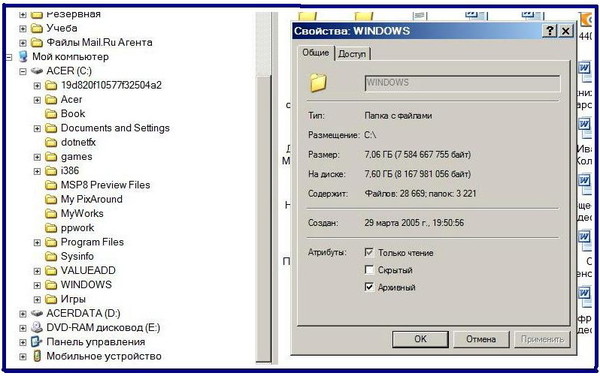Click the Файлы Mail.Ru Агента folder icon
The width and height of the screenshot is (600, 376).
[x=37, y=42]
